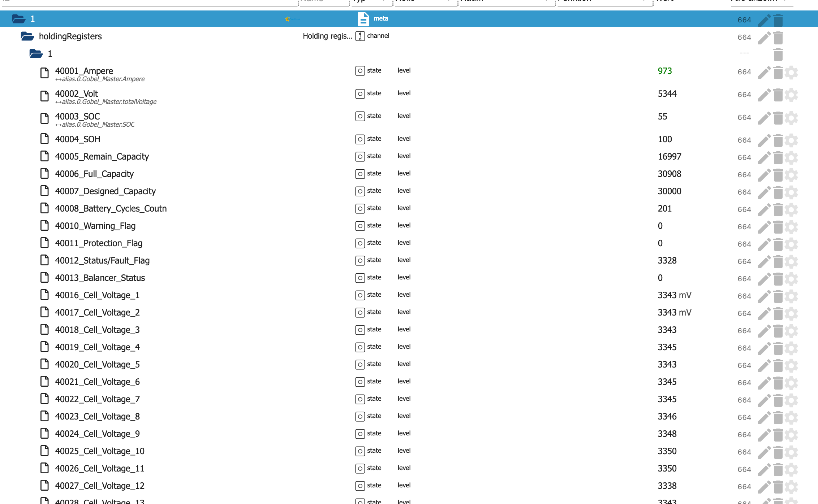This screenshot has height=504, width=818.
Task: Click the meta file icon in the highlighted row
Action: (363, 19)
